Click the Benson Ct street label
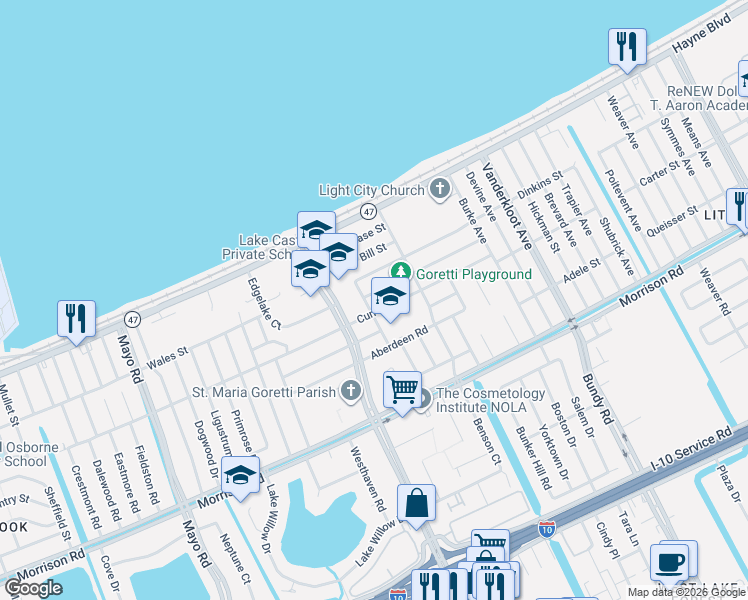This screenshot has width=748, height=600. tap(487, 441)
